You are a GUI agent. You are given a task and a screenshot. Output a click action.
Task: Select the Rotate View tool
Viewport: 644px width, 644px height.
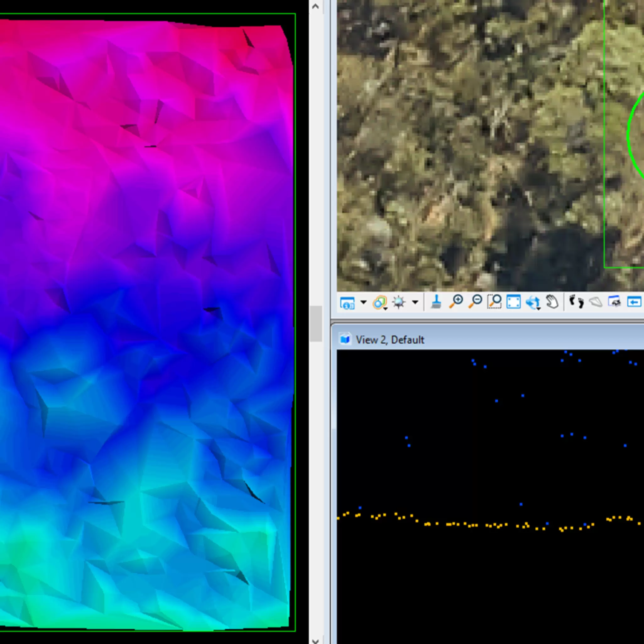533,303
